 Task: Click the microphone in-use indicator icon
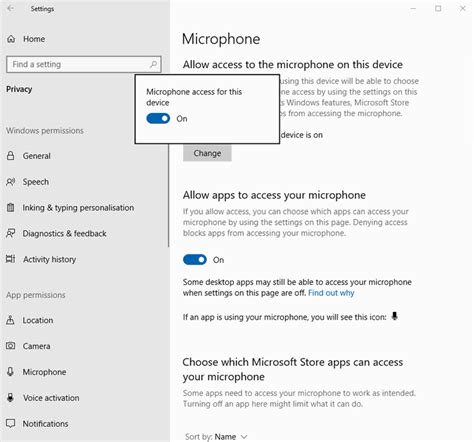(x=394, y=316)
